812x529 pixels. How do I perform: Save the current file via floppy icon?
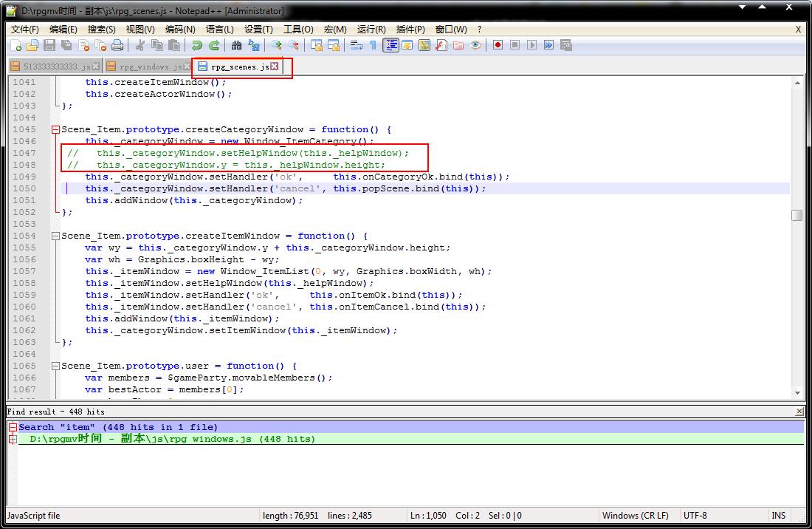49,46
